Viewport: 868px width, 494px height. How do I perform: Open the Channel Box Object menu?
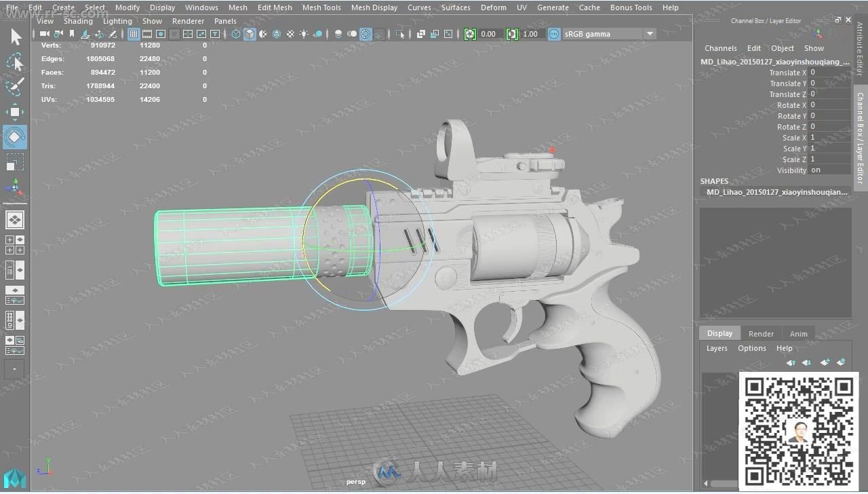point(782,48)
